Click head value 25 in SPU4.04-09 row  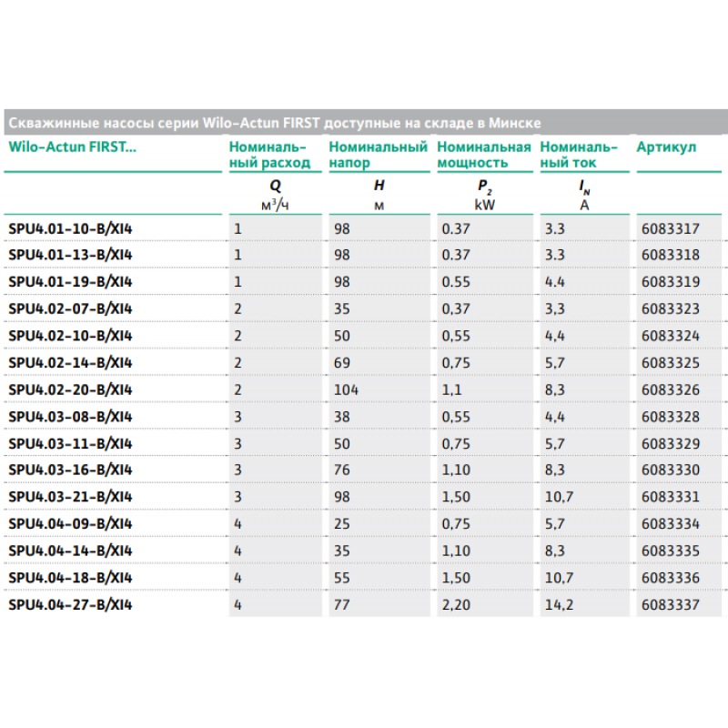click(x=342, y=524)
